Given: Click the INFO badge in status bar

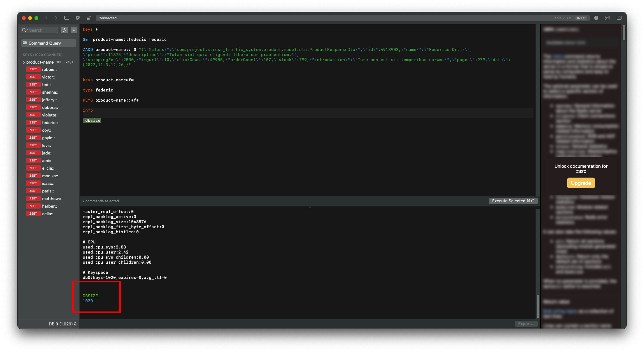Looking at the screenshot, I should [581, 18].
